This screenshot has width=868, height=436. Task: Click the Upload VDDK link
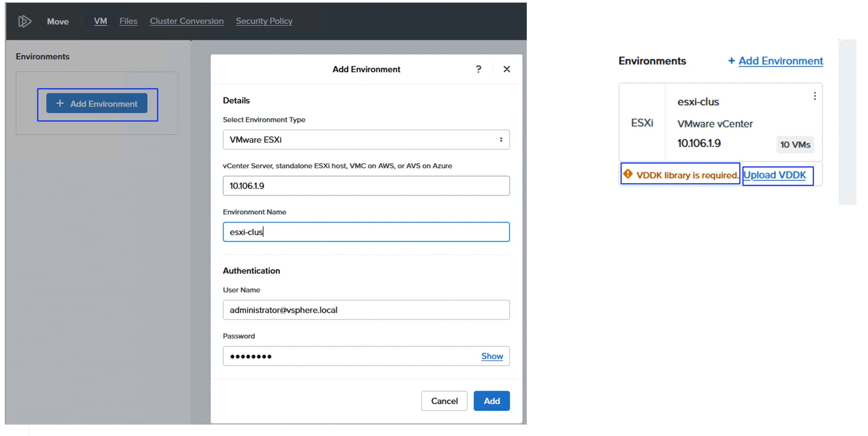(774, 175)
